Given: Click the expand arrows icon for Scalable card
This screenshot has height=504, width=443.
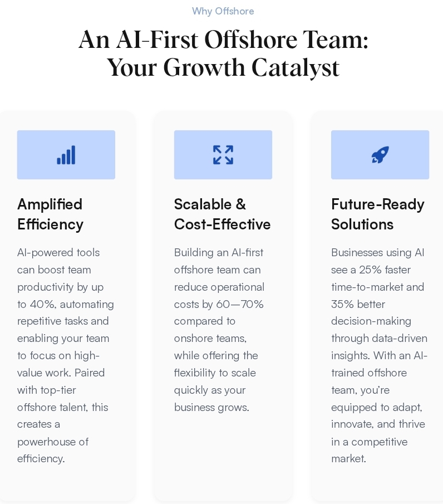Looking at the screenshot, I should coord(223,155).
